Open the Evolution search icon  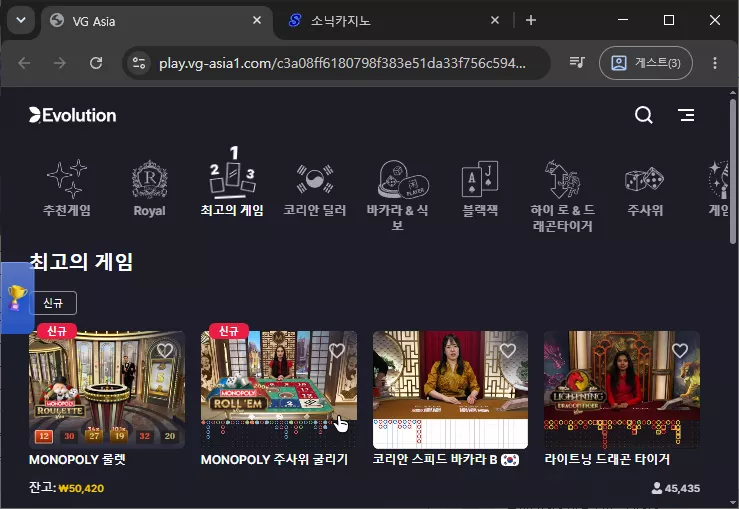point(643,115)
